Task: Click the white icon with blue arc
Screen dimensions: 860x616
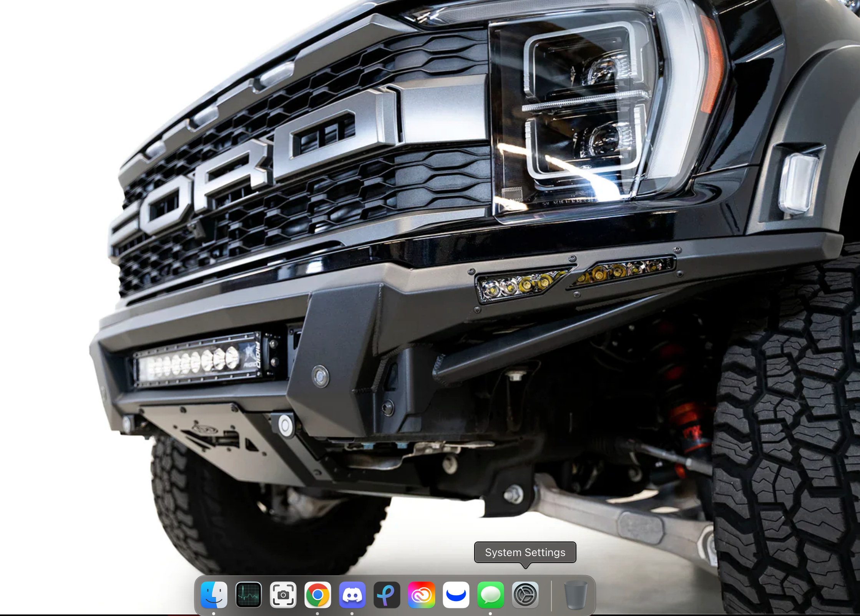Action: coord(456,595)
